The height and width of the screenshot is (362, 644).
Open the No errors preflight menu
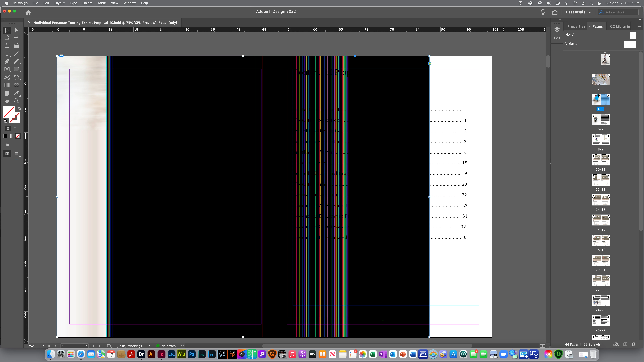182,346
